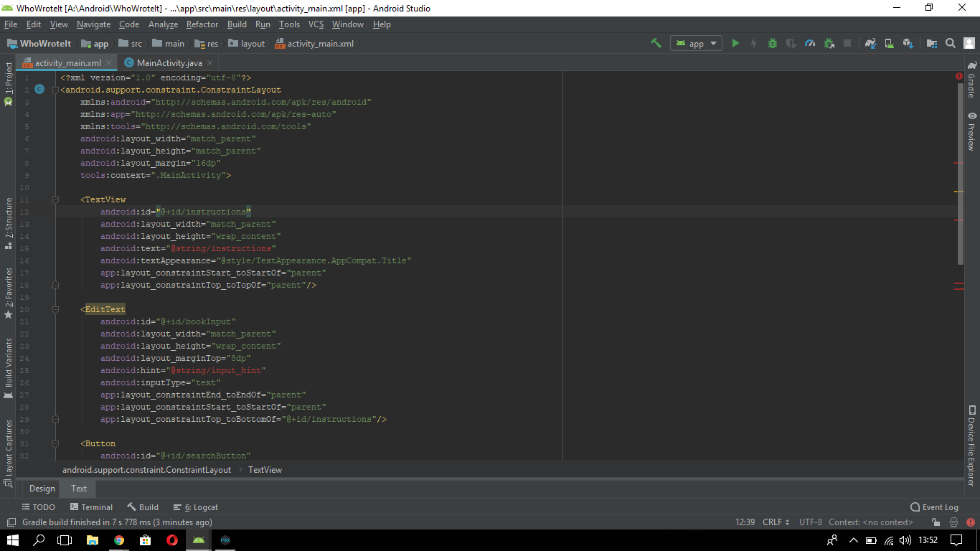Toggle the Structure tool window
The image size is (980, 551).
pos(9,222)
